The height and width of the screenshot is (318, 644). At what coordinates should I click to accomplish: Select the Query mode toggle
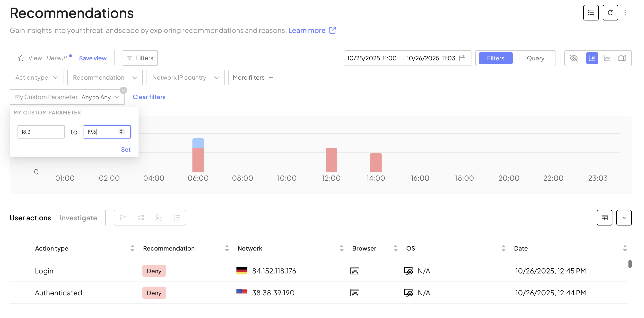(x=535, y=58)
